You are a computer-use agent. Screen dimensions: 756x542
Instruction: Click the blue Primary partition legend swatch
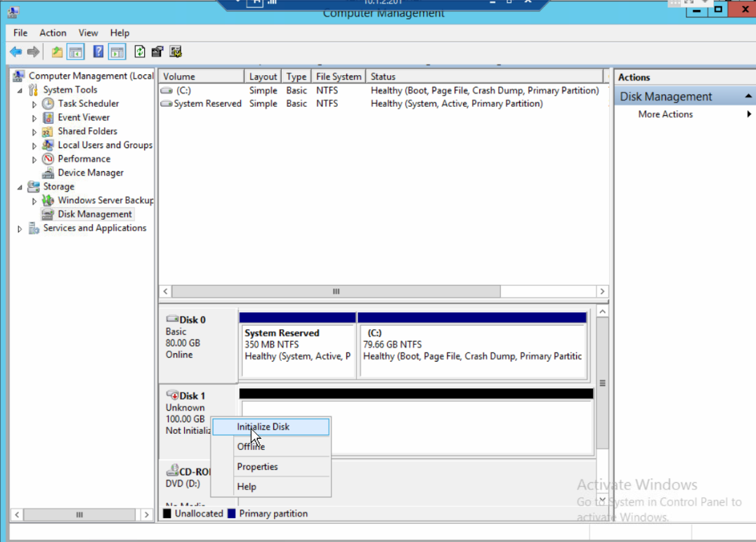[231, 514]
